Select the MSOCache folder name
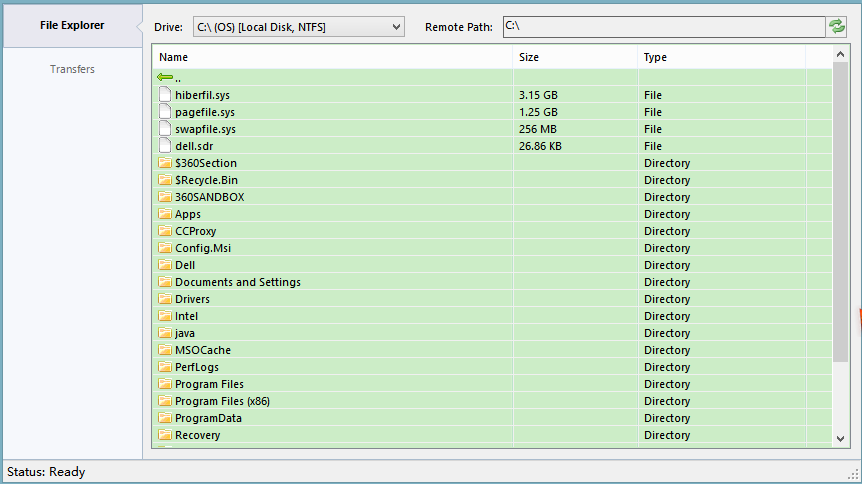862x484 pixels. [202, 350]
